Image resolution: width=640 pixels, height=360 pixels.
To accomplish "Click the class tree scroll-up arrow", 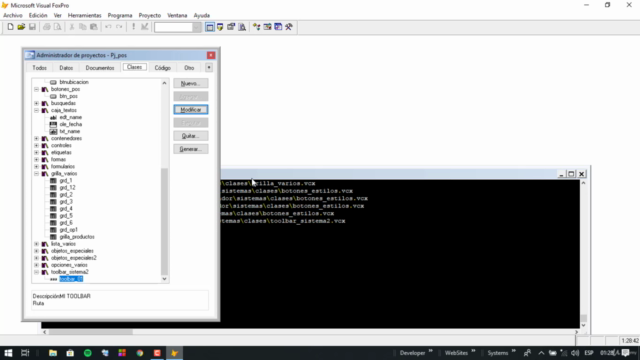I will [x=164, y=83].
